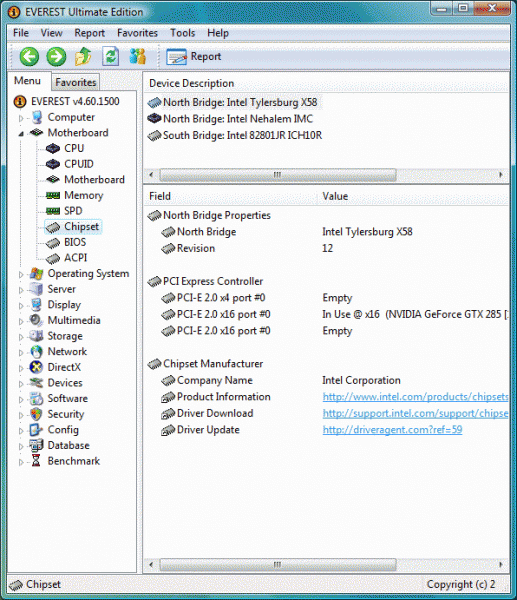The image size is (517, 600).
Task: Collapse the Motherboard tree node
Action: pyautogui.click(x=21, y=133)
